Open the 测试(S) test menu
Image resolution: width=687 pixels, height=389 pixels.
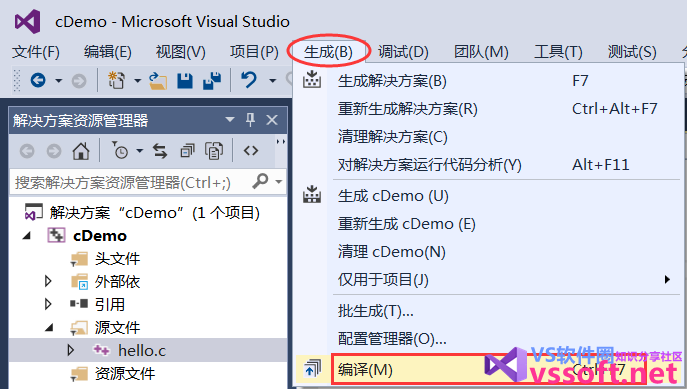point(632,52)
